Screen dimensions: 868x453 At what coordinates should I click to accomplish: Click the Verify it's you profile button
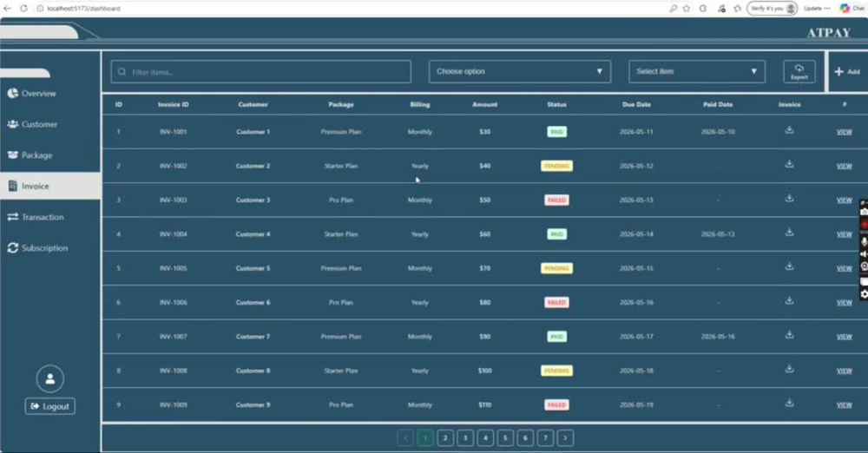(x=773, y=9)
